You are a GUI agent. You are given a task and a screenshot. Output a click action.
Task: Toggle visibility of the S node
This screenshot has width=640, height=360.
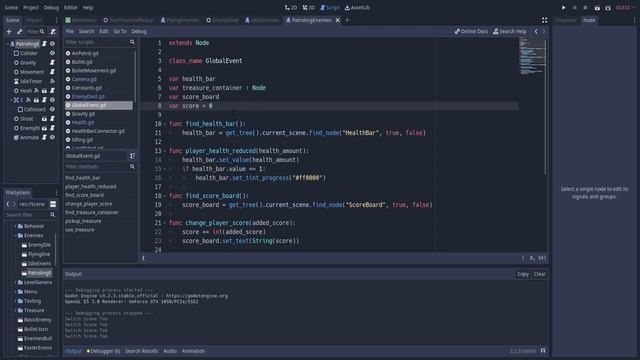(x=52, y=100)
